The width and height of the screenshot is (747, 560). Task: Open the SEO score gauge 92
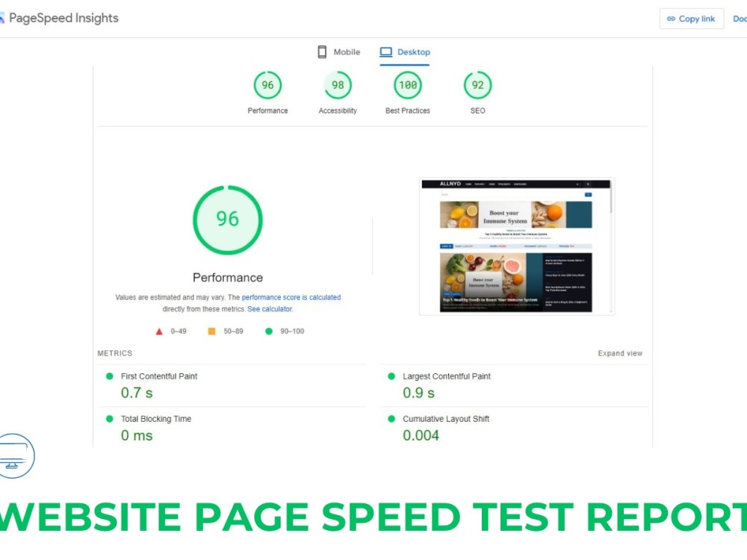478,85
